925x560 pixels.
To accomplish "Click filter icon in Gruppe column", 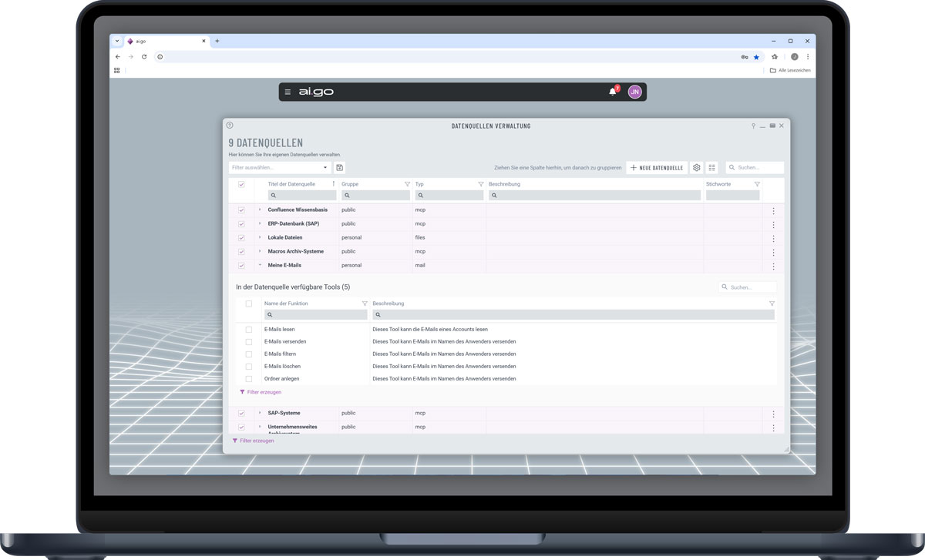I will (407, 185).
